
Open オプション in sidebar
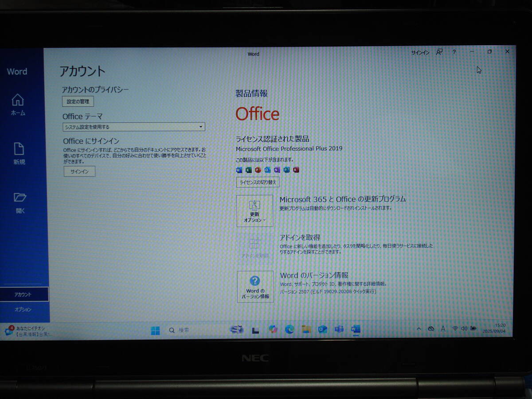coord(23,309)
